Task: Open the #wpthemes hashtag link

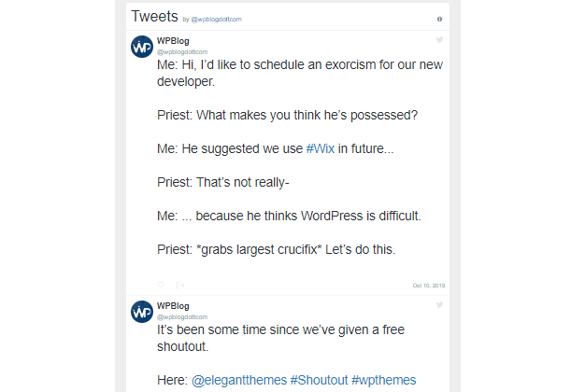Action: pyautogui.click(x=383, y=380)
